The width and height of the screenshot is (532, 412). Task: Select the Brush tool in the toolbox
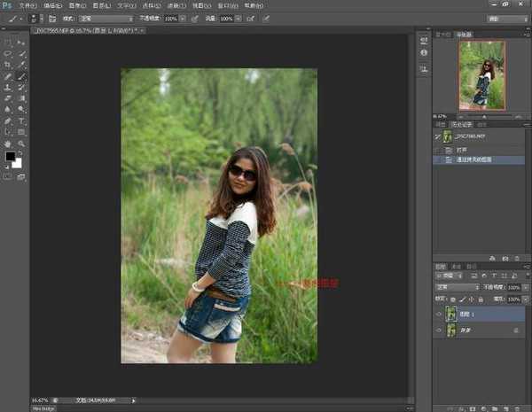(21, 77)
